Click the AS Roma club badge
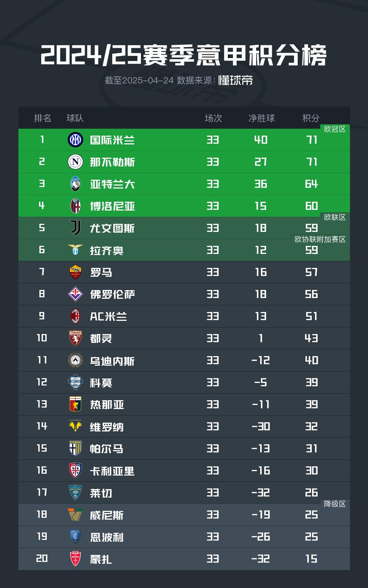The height and width of the screenshot is (588, 368). tap(75, 272)
